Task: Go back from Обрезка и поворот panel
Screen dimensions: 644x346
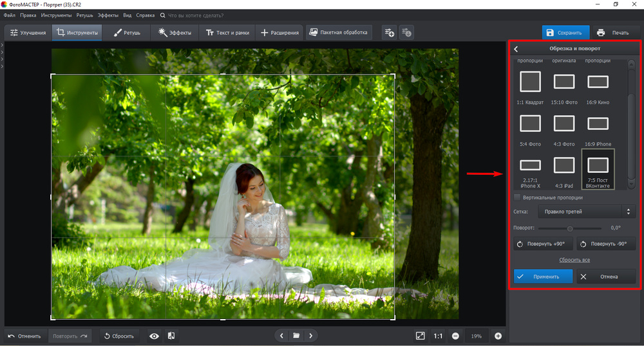Action: [516, 49]
